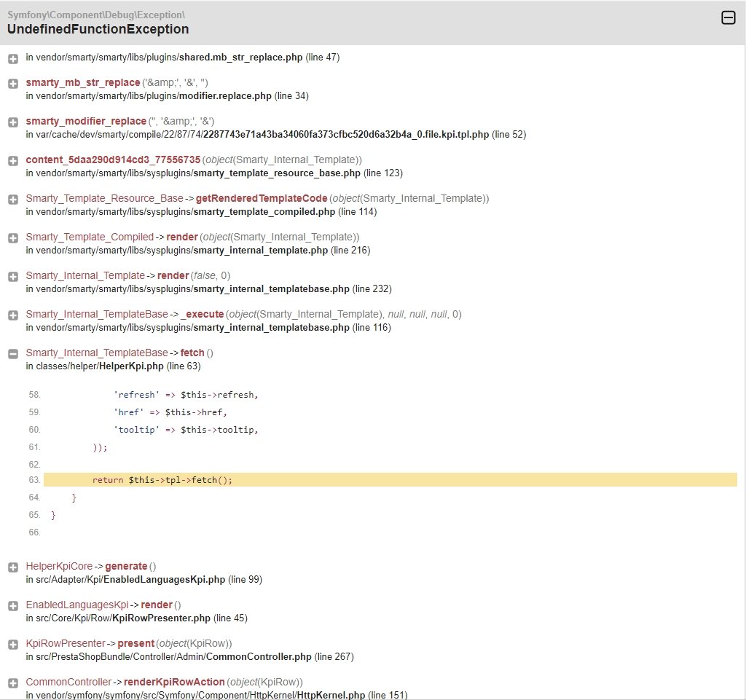Click the CommonController.php (line 267) path
This screenshot has width=746, height=700.
pyautogui.click(x=190, y=657)
